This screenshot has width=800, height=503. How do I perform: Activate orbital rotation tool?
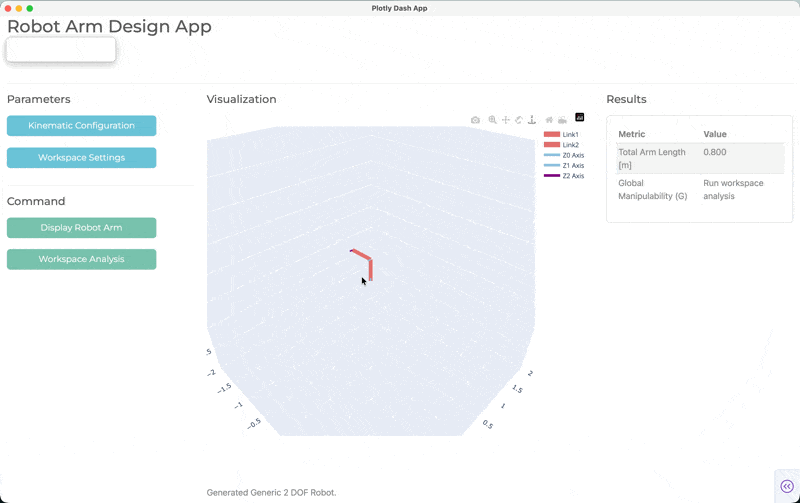(519, 120)
